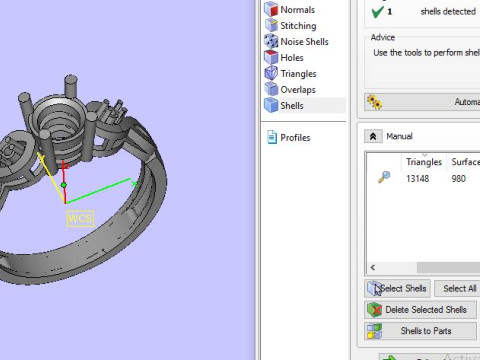Click the Normals cube icon
Screen dimensions: 480x360
coord(271,9)
